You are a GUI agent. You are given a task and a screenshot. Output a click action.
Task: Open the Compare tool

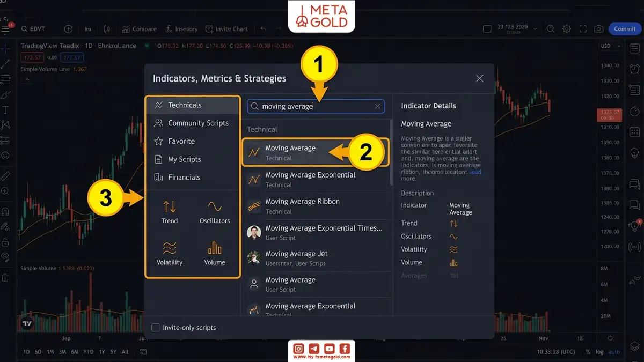point(139,29)
